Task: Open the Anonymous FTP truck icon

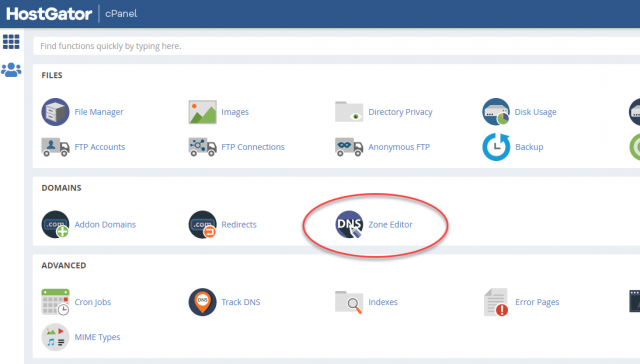Action: (x=349, y=147)
